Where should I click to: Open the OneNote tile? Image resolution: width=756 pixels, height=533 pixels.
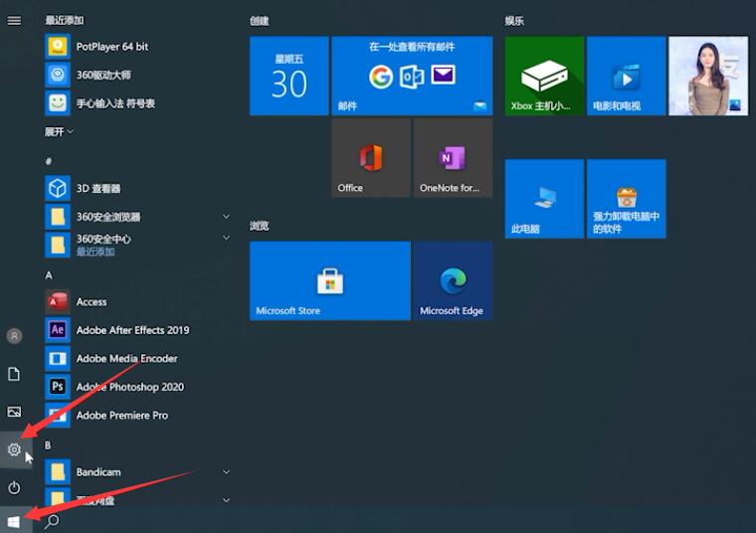coord(453,158)
